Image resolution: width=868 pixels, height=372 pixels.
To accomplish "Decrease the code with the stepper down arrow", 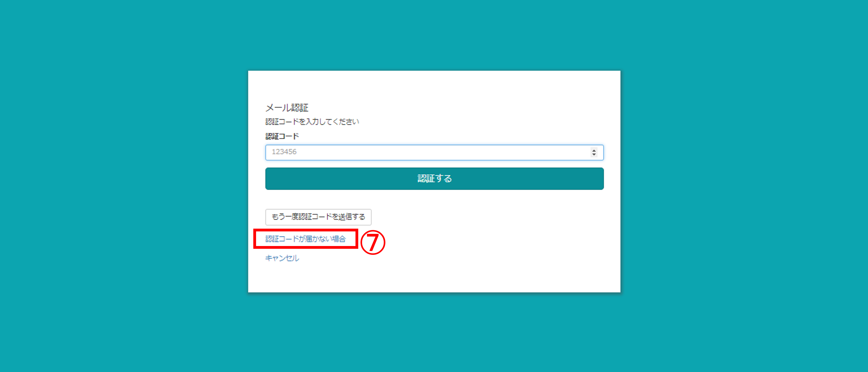I will [594, 154].
